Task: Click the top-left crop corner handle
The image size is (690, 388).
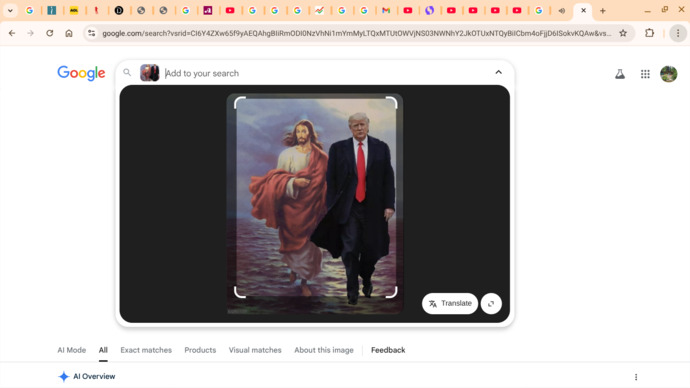Action: tap(240, 103)
